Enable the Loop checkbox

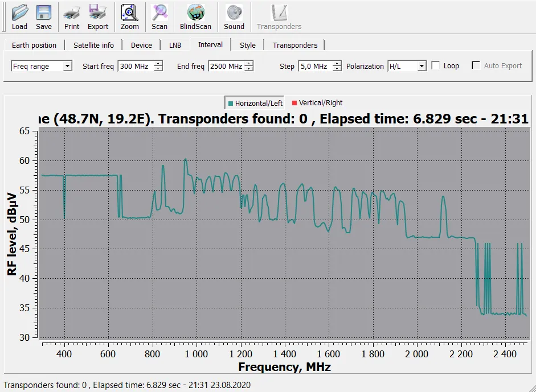point(436,66)
